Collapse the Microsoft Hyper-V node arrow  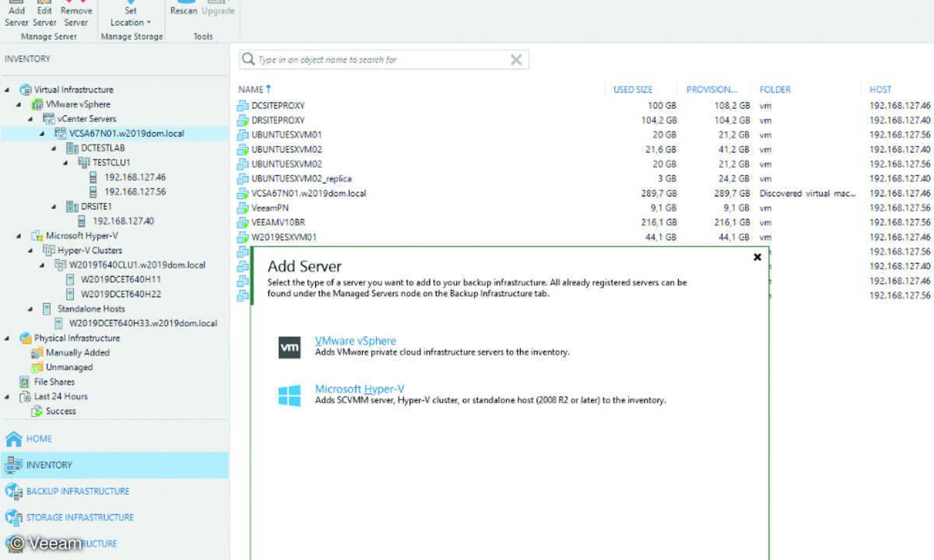click(x=19, y=236)
